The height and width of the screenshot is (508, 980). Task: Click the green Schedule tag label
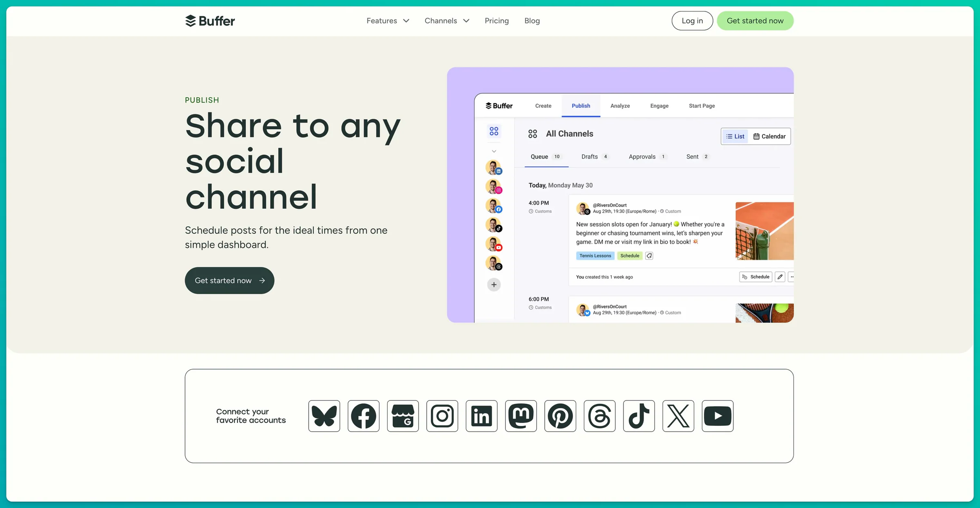click(x=630, y=256)
